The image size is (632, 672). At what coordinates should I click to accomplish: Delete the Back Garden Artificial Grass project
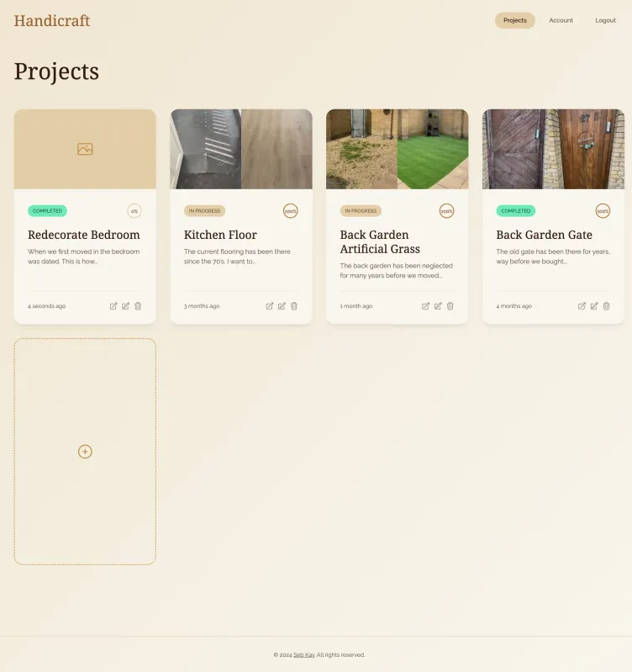pyautogui.click(x=450, y=306)
